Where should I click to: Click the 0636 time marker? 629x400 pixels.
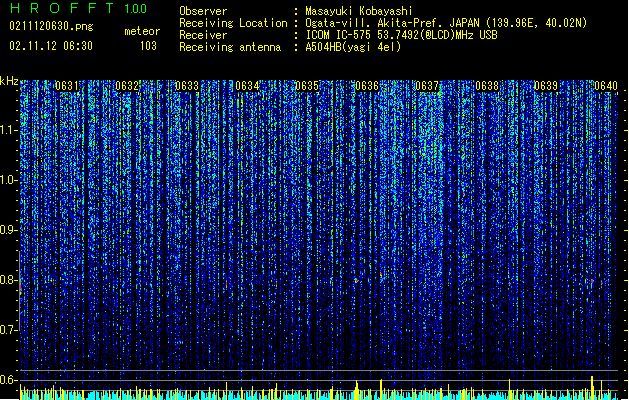(367, 86)
